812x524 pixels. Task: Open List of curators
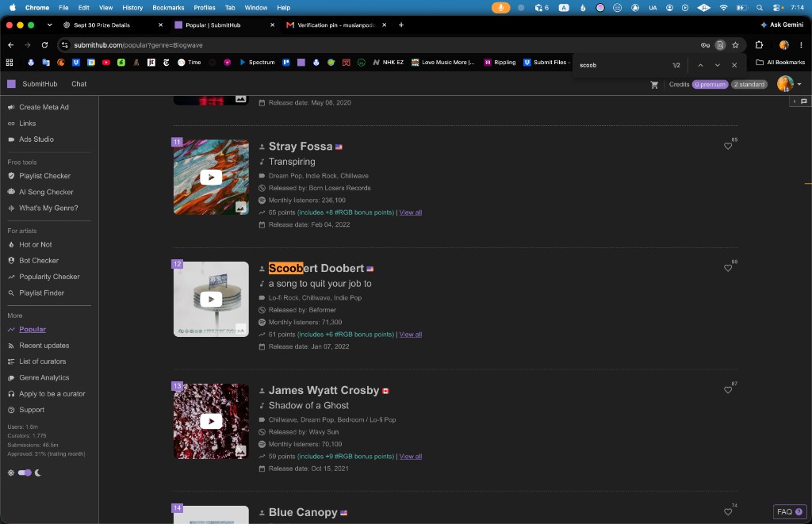coord(43,361)
